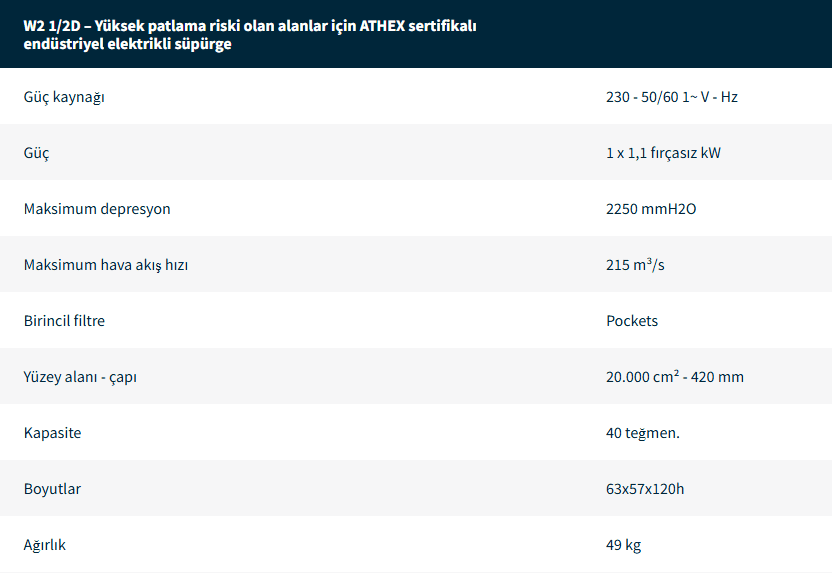Image resolution: width=832 pixels, height=573 pixels.
Task: Click the 2250 mmH2O value
Action: pyautogui.click(x=651, y=209)
